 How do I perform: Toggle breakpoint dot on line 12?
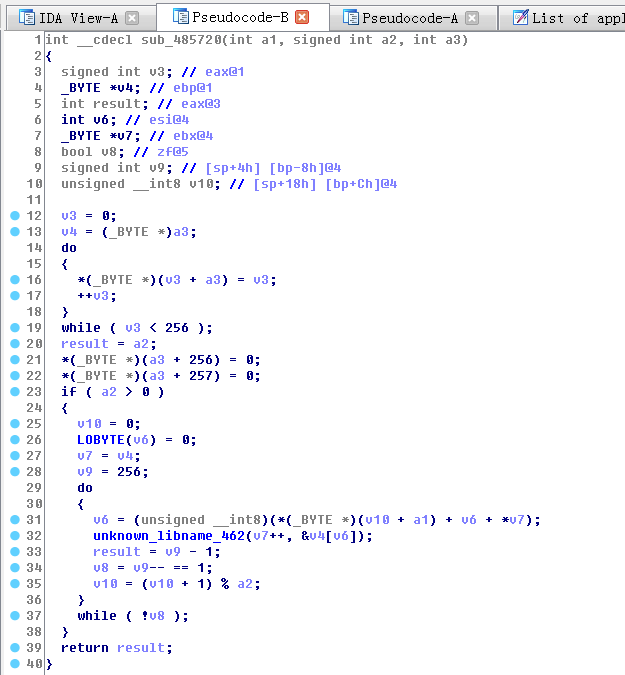pos(15,215)
